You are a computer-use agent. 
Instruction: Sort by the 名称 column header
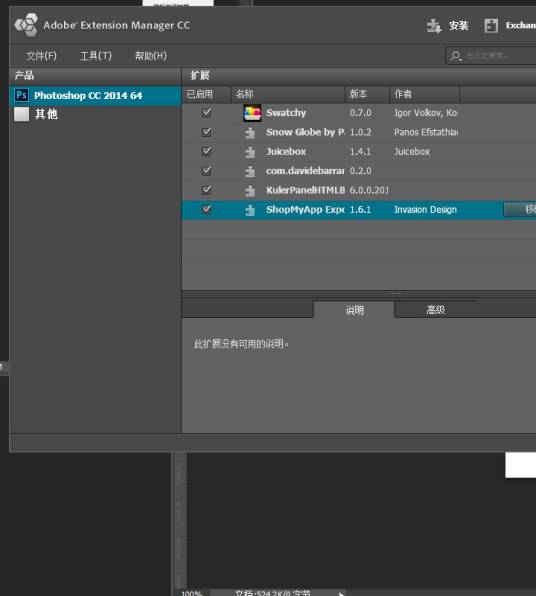[x=288, y=94]
